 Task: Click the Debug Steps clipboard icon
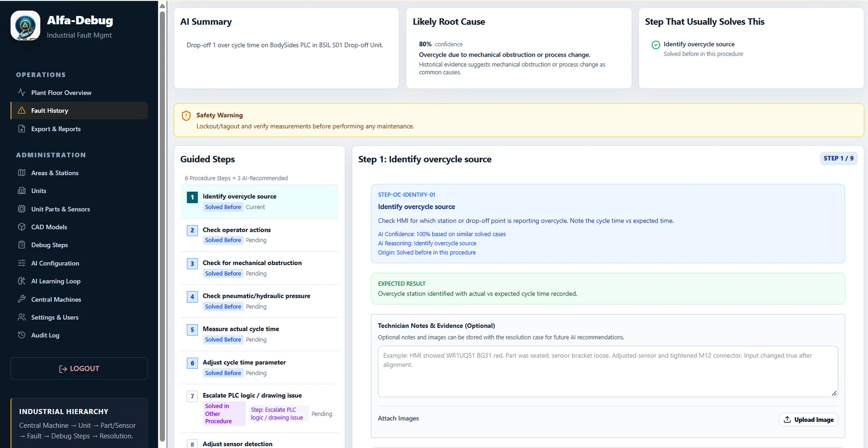pos(22,245)
